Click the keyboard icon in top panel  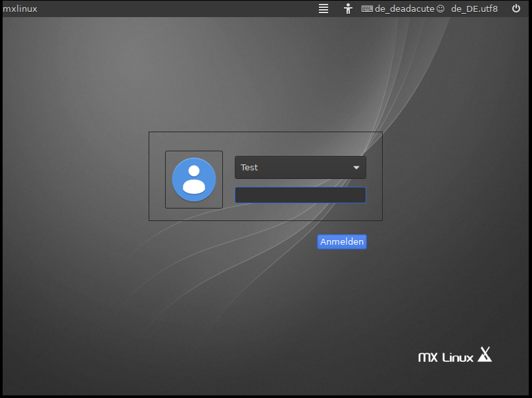pyautogui.click(x=367, y=9)
